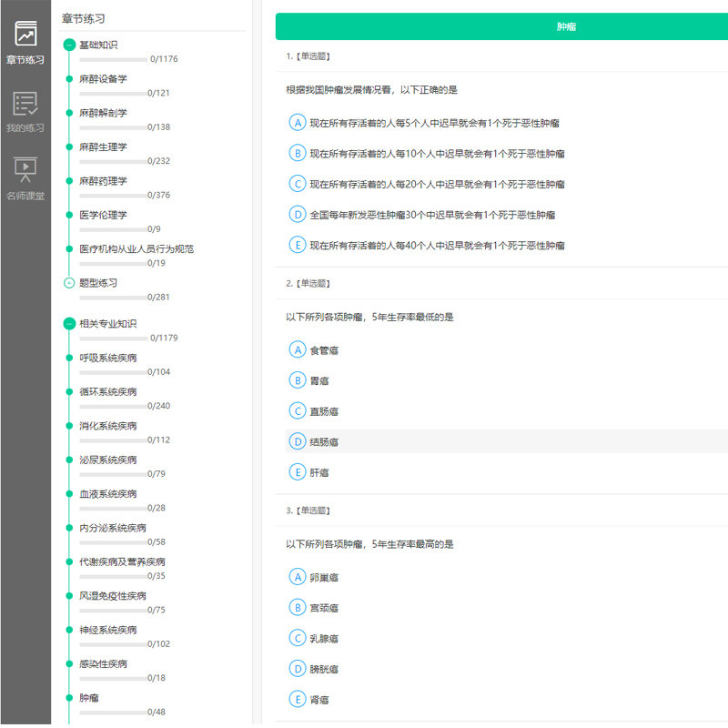This screenshot has width=728, height=728.
Task: Open the 神经系统疾病 chapter
Action: coord(108,630)
